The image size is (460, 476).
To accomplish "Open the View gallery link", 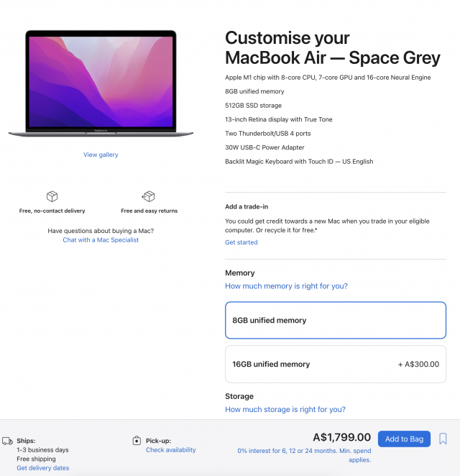I will (x=101, y=155).
